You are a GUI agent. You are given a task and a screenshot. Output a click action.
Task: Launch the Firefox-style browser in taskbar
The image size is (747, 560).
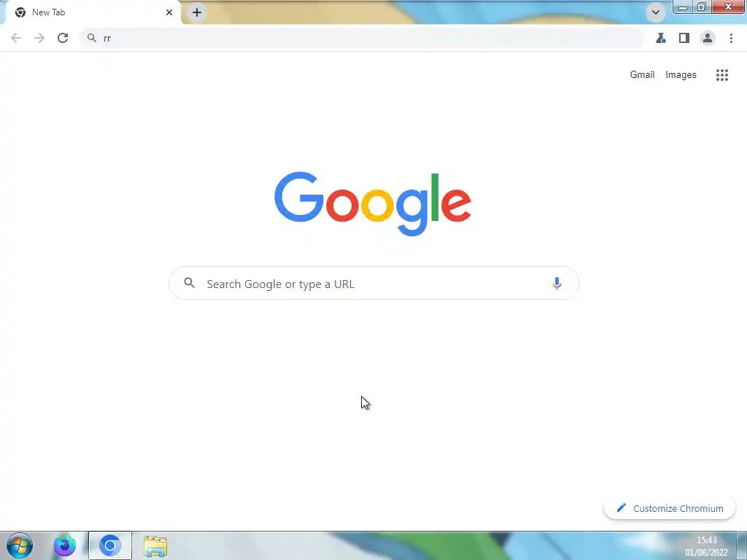coord(64,545)
